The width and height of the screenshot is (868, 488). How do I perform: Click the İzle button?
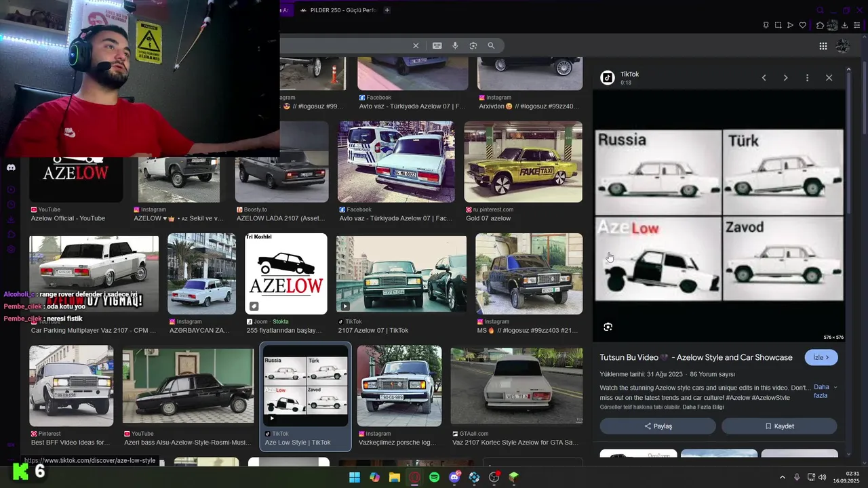pos(821,357)
